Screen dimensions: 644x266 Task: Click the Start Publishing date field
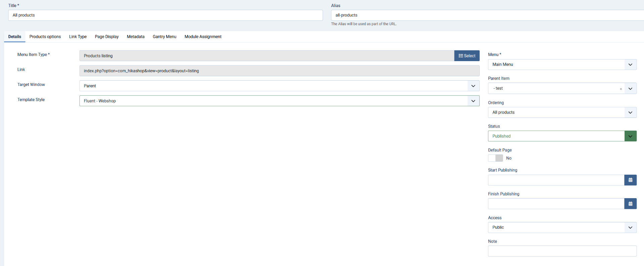click(x=556, y=180)
